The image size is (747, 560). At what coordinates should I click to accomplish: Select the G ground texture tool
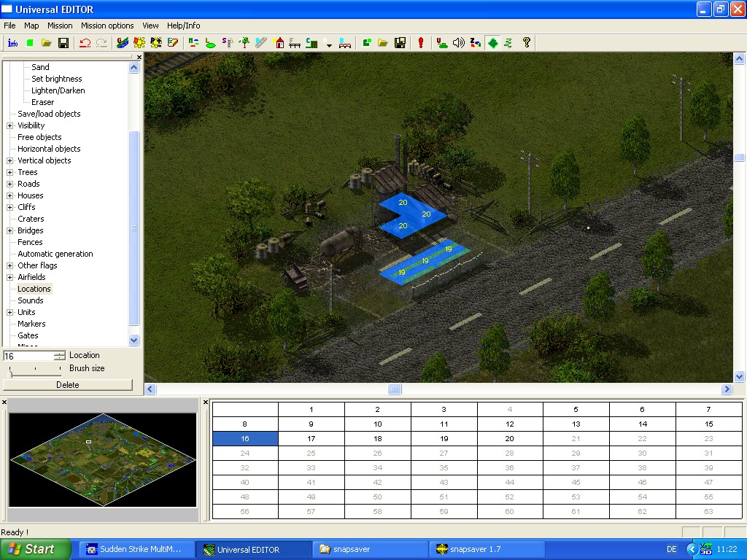tap(123, 43)
